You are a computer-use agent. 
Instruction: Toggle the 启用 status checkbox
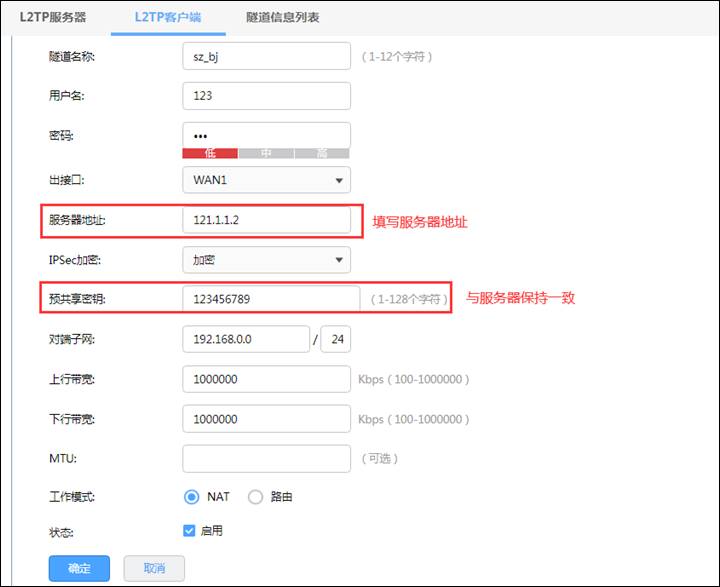click(x=190, y=531)
